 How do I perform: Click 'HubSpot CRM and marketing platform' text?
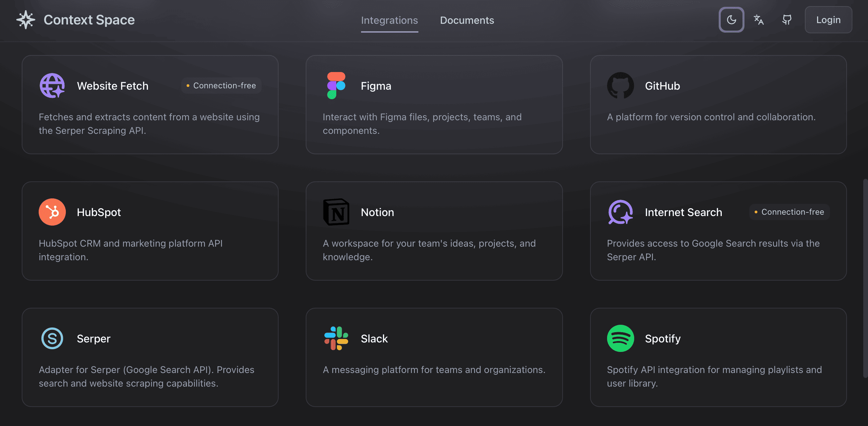click(x=131, y=250)
